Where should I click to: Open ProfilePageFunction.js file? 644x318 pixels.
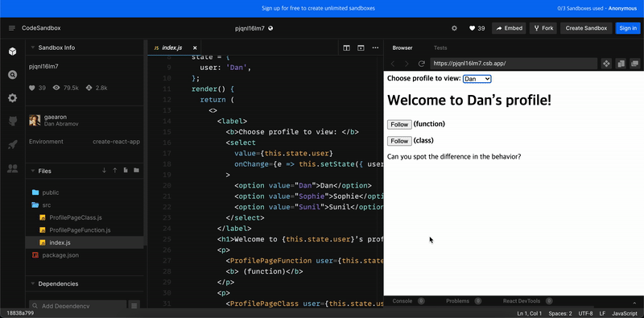click(x=85, y=230)
